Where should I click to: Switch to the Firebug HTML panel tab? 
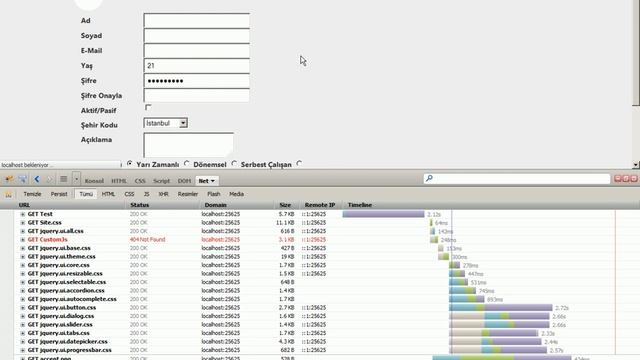pyautogui.click(x=119, y=181)
